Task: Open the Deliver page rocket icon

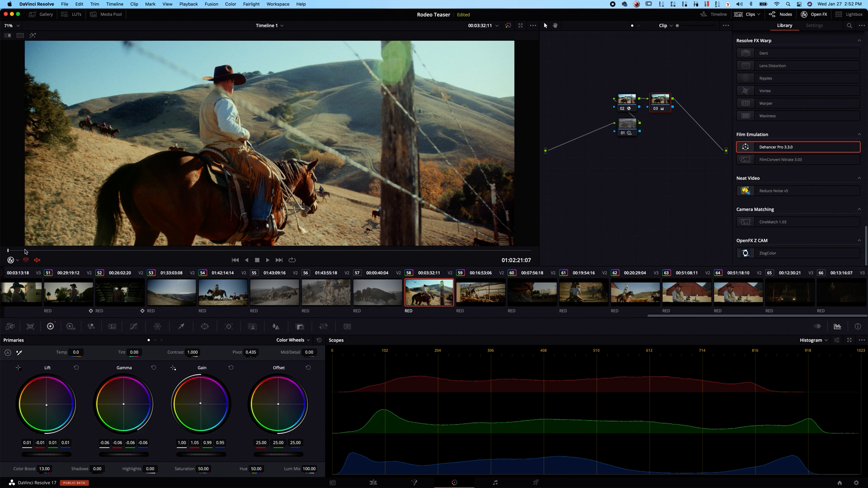Action: [x=536, y=483]
